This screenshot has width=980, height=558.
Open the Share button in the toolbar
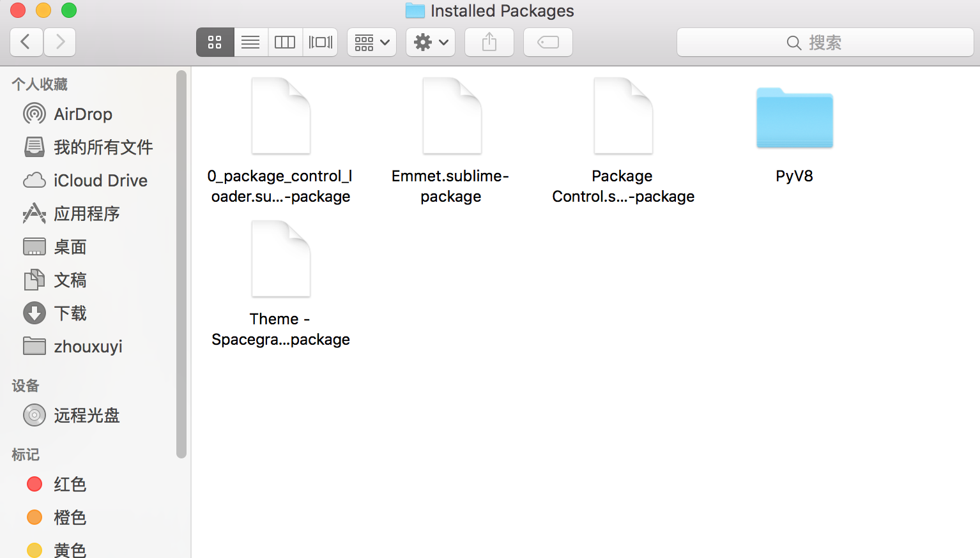489,41
